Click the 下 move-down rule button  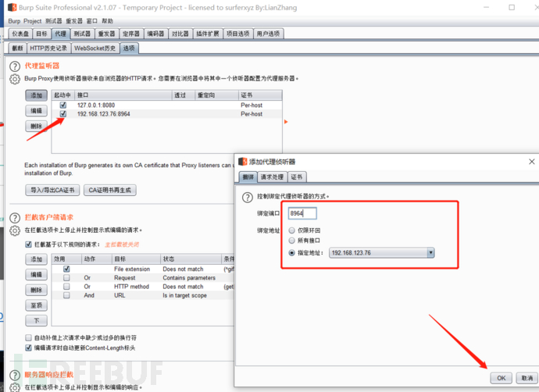(36, 320)
